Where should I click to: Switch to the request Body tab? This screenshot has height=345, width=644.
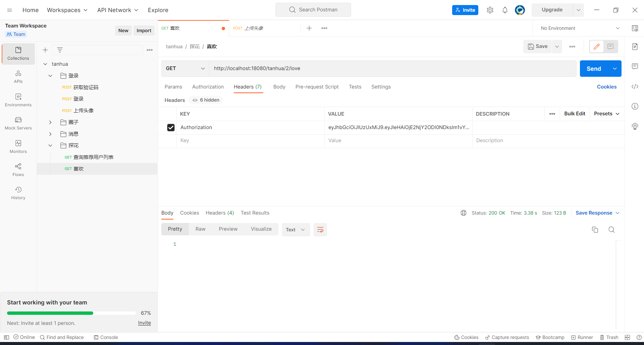coord(279,87)
